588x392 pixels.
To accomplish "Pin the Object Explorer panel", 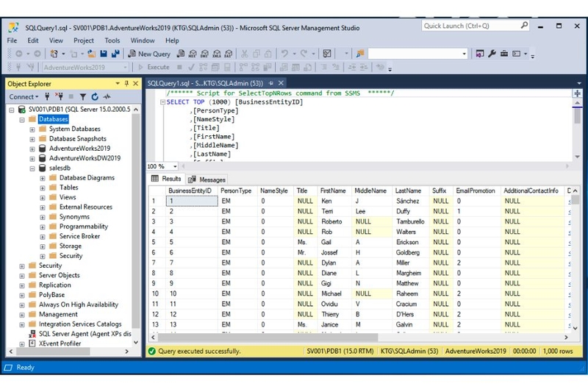I will pos(126,83).
